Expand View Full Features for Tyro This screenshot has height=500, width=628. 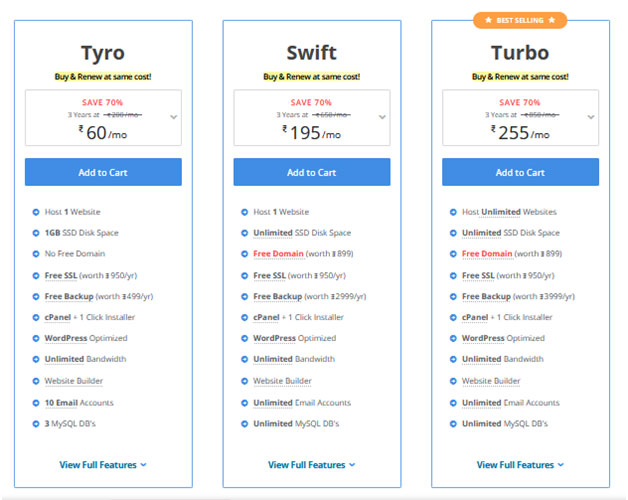103,465
